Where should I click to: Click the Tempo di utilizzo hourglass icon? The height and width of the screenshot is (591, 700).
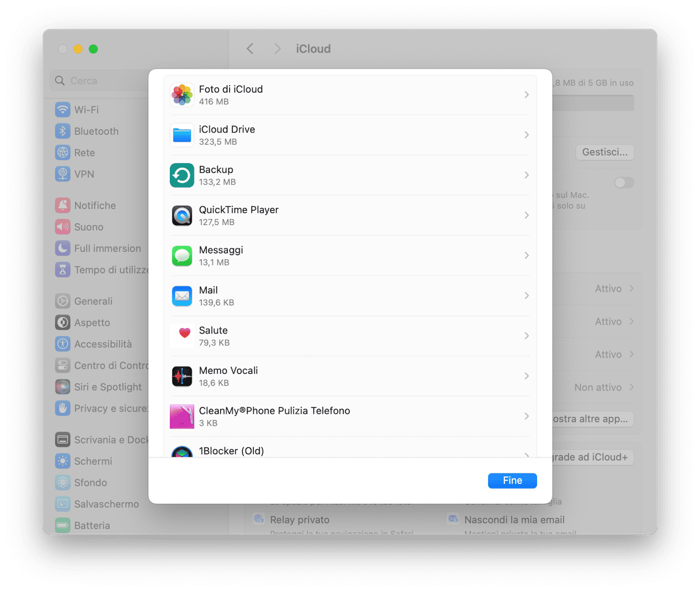63,270
